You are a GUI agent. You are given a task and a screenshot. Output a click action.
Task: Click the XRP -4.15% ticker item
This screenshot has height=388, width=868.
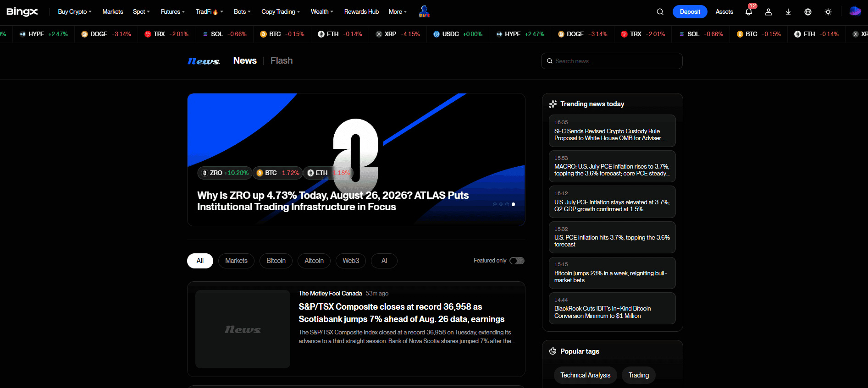tap(398, 34)
